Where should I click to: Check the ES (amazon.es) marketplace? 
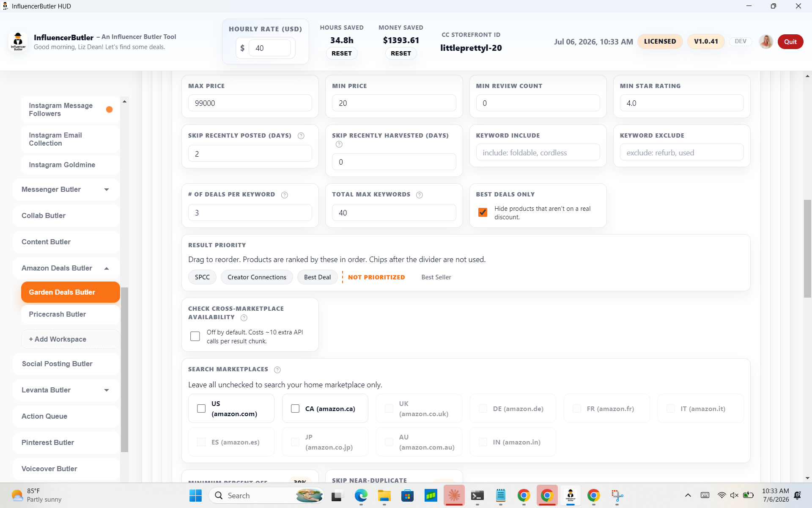tap(201, 442)
